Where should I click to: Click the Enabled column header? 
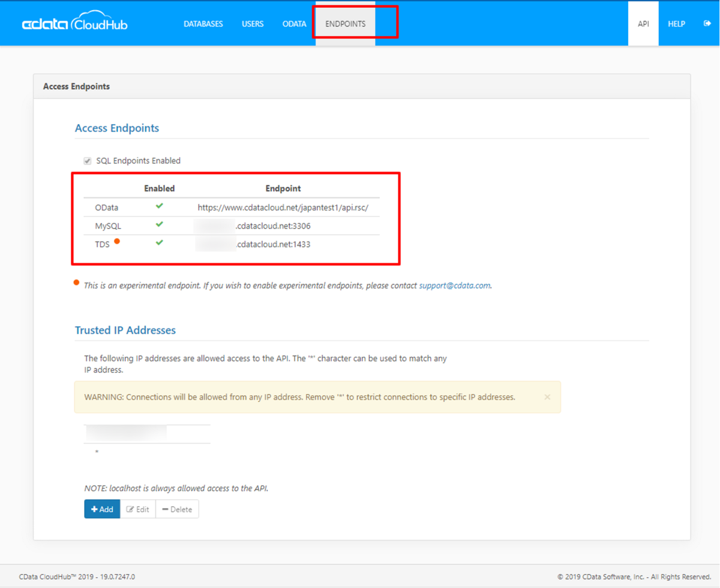(160, 188)
